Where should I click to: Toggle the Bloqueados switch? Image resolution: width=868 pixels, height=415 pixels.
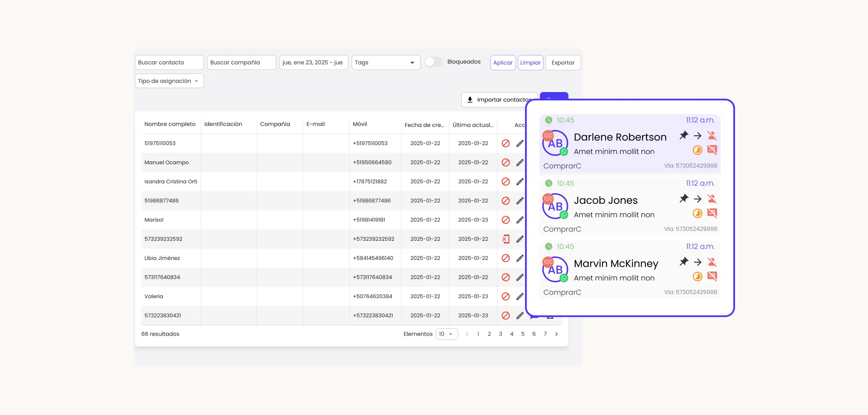tap(433, 62)
